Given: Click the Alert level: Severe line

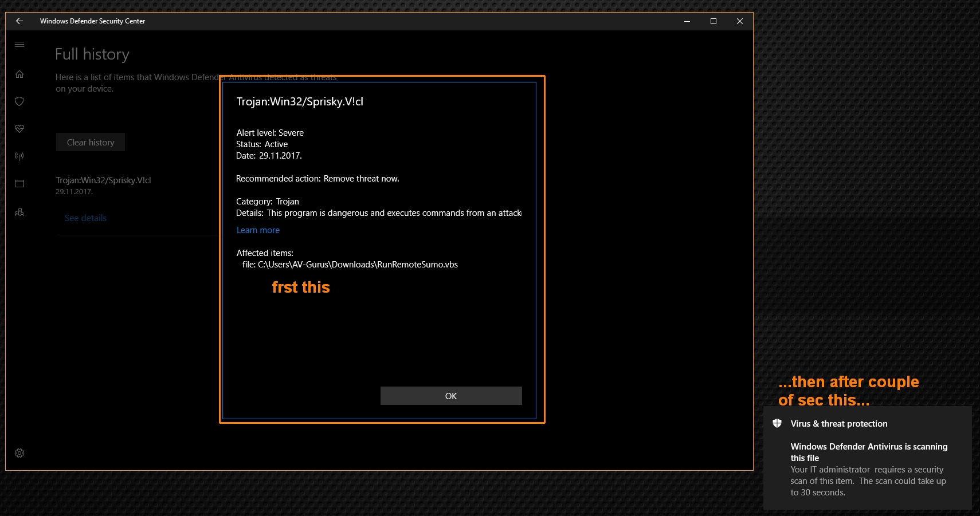Looking at the screenshot, I should pyautogui.click(x=270, y=133).
